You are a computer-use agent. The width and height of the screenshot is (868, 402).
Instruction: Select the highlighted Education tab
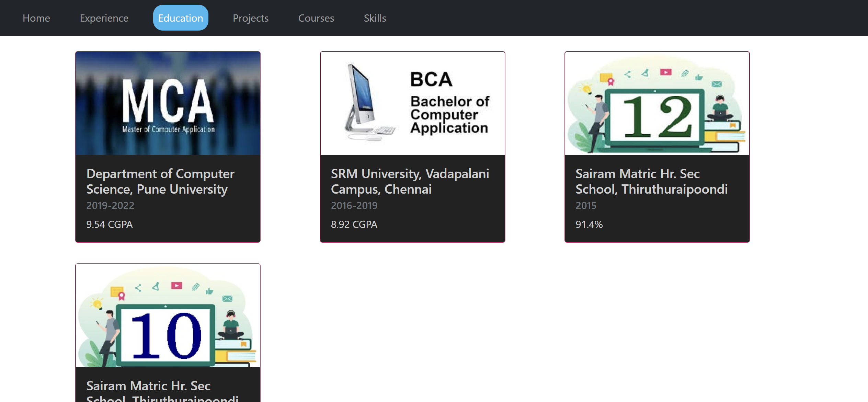point(181,18)
